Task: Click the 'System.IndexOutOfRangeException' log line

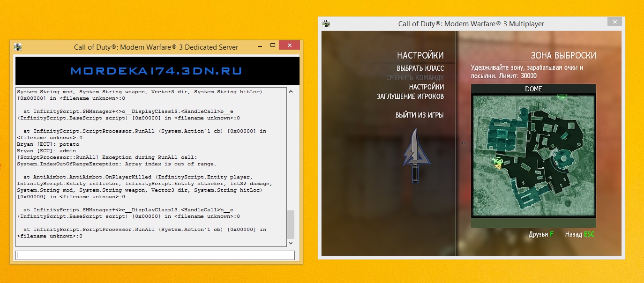Action: point(117,164)
